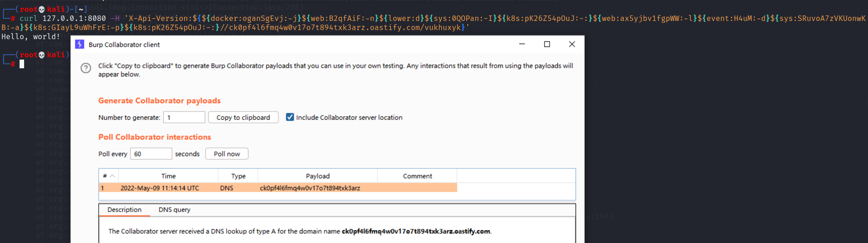Image resolution: width=868 pixels, height=243 pixels.
Task: Click the terminal cursor at the prompt
Action: click(22, 64)
